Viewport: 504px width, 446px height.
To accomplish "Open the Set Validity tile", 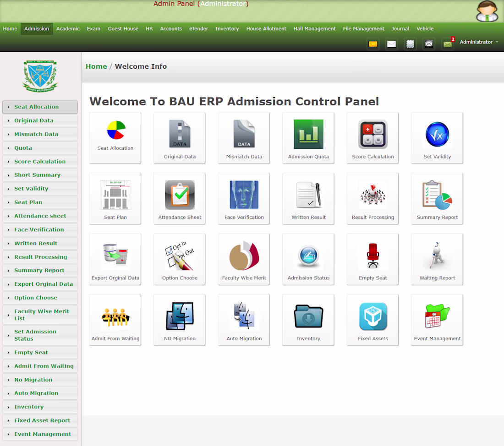I will (437, 138).
